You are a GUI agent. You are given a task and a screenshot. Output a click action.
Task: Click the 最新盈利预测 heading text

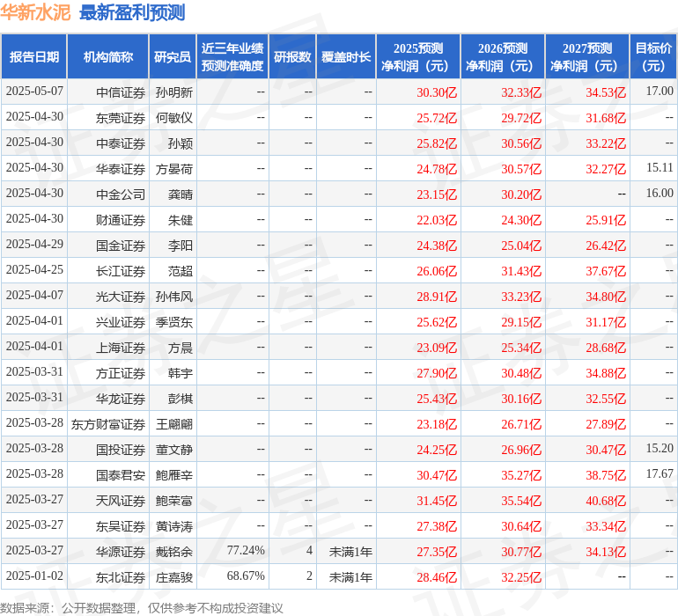132,12
